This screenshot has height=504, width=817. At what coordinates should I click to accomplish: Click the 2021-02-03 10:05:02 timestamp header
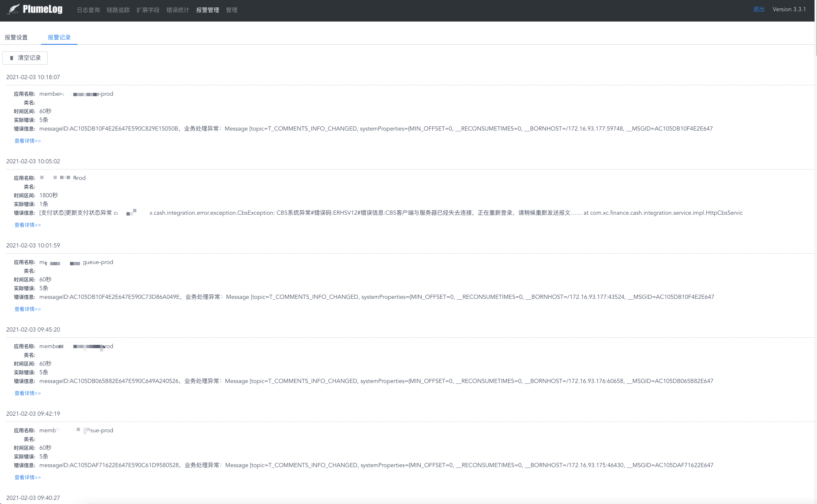click(x=33, y=161)
